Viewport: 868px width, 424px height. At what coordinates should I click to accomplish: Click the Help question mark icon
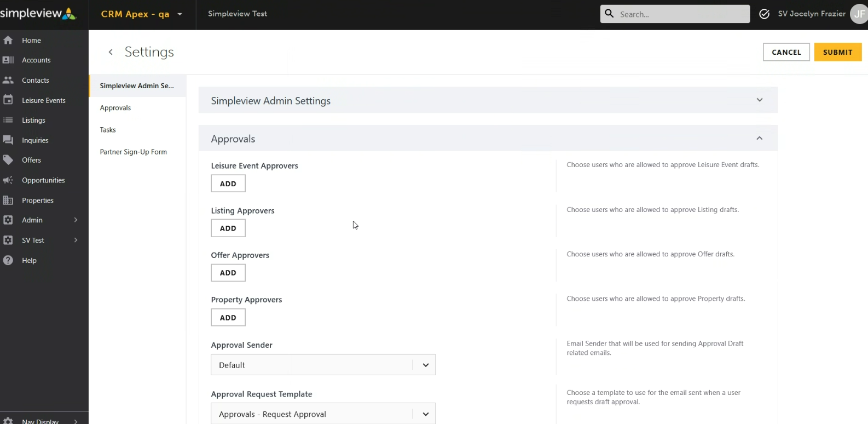(x=8, y=260)
